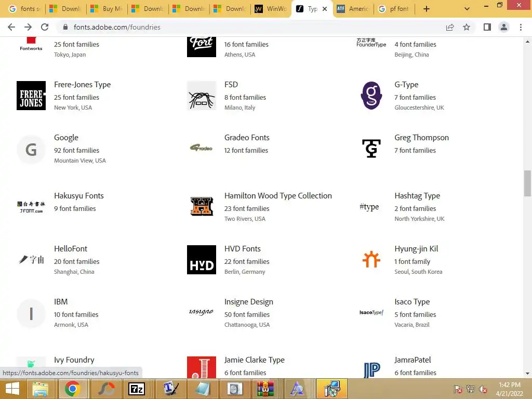Click the scrollbar up arrow
The height and width of the screenshot is (399, 532).
click(x=527, y=42)
